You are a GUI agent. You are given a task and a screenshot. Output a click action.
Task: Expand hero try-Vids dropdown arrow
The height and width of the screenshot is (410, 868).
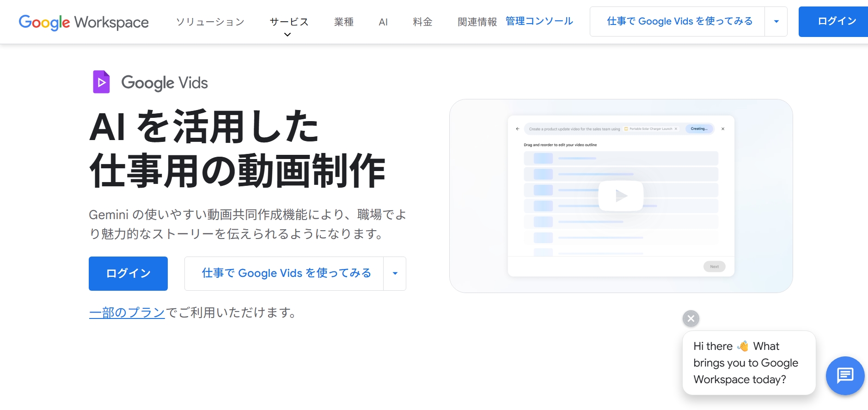395,274
